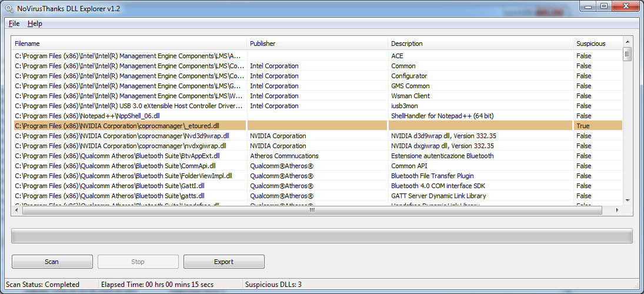Sort by Filename column header

tap(129, 43)
